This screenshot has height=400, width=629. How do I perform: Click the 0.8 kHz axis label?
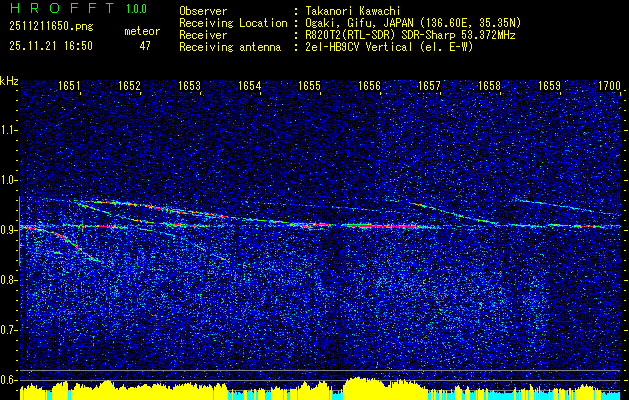coord(8,280)
